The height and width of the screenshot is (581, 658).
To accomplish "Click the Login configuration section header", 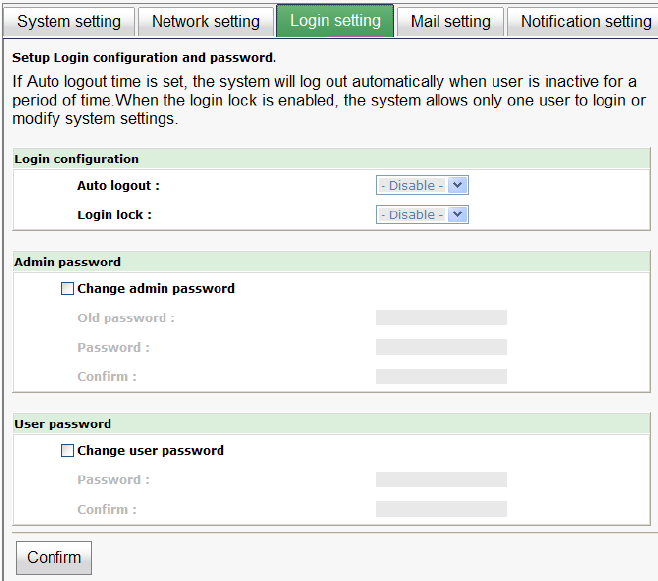I will click(x=76, y=159).
